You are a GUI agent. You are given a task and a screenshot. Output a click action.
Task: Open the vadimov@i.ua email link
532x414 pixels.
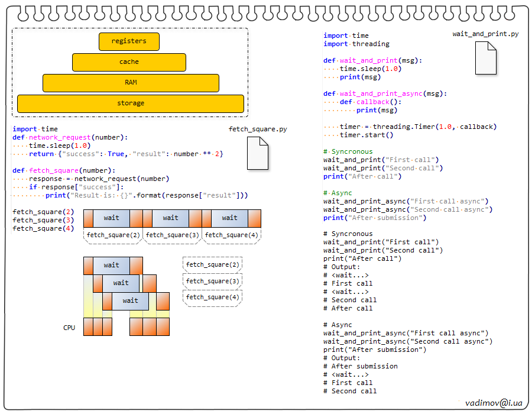click(x=494, y=403)
